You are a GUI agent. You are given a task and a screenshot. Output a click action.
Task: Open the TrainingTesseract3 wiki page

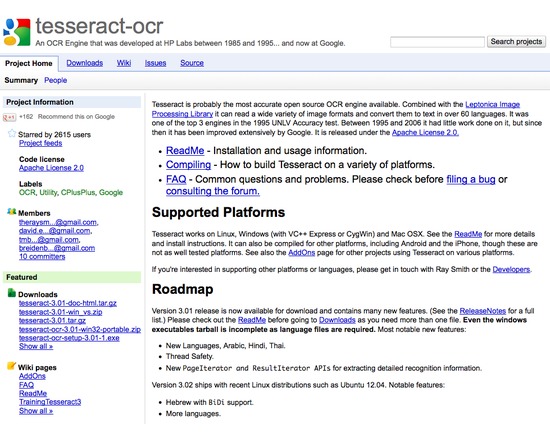click(50, 402)
